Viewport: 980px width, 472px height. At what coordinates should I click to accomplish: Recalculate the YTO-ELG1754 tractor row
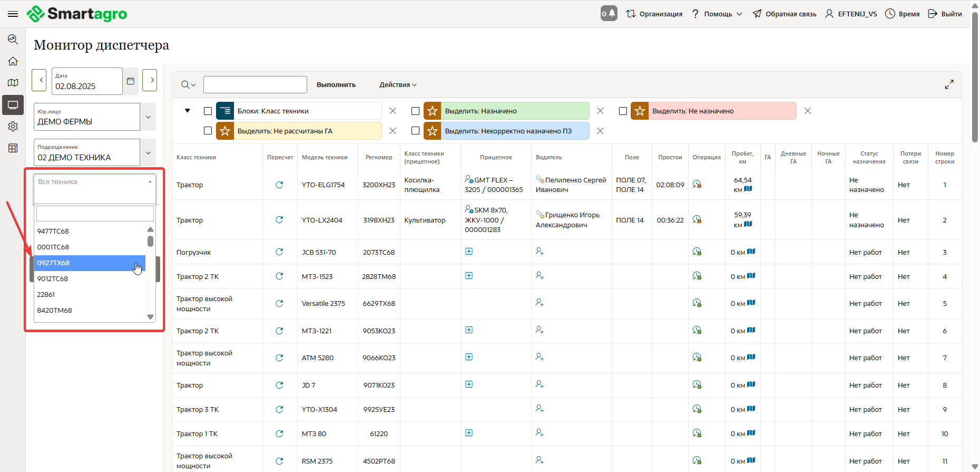point(279,185)
